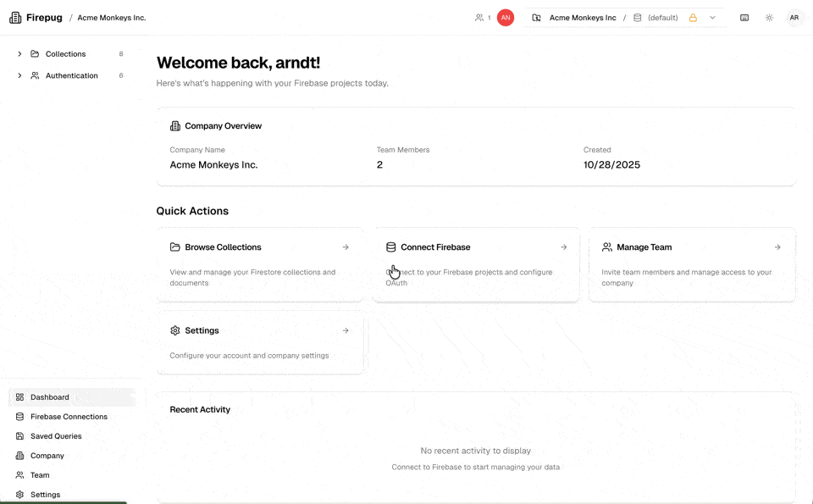Click the lock icon next to default database
The image size is (813, 504).
[693, 17]
